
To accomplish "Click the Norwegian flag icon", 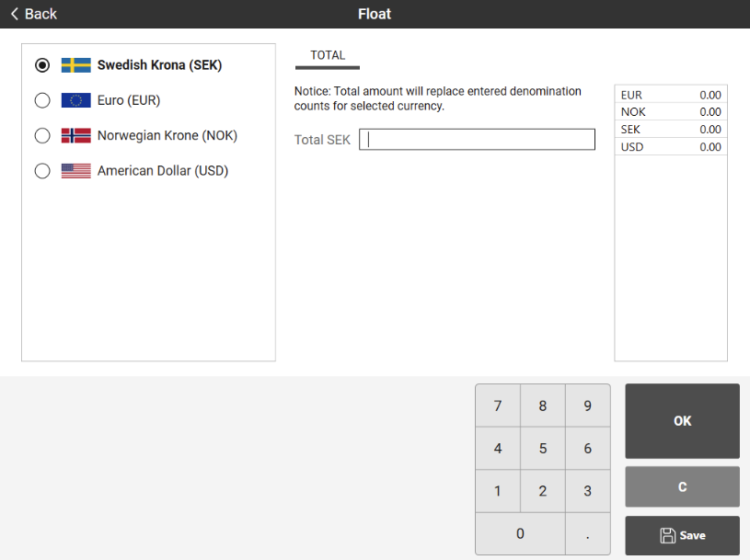I will coord(75,135).
